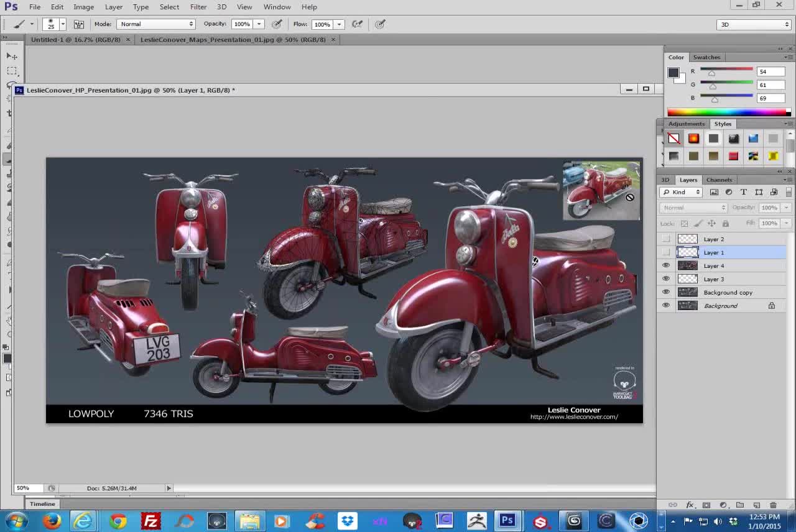Switch to the Channels tab

tap(719, 180)
